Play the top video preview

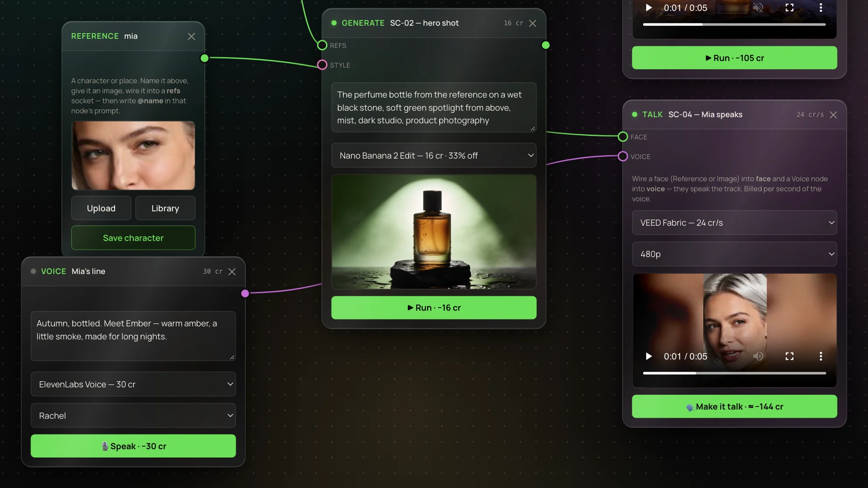pos(649,8)
